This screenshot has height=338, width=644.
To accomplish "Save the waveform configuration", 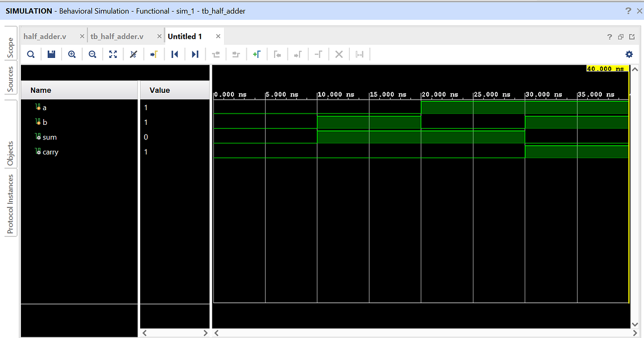I will point(51,54).
